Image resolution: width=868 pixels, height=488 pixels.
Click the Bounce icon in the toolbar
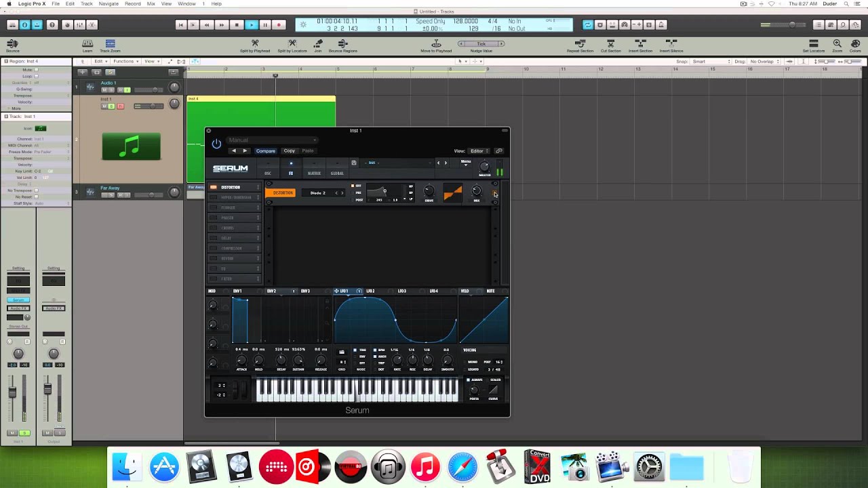pyautogui.click(x=12, y=43)
